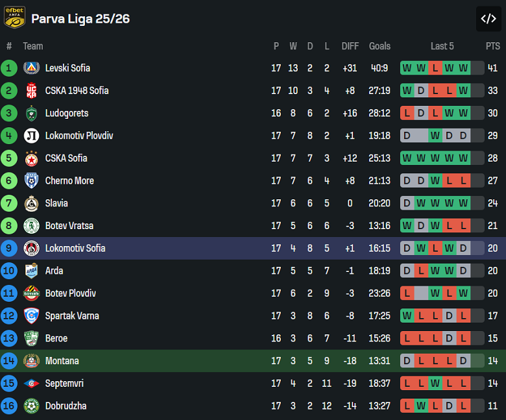
Task: Click the embed code icon button
Action: (488, 19)
